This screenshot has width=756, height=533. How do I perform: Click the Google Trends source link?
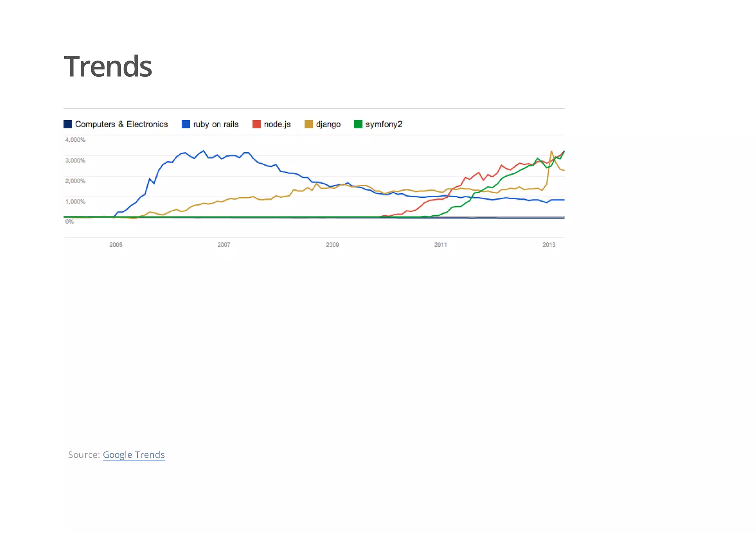134,454
